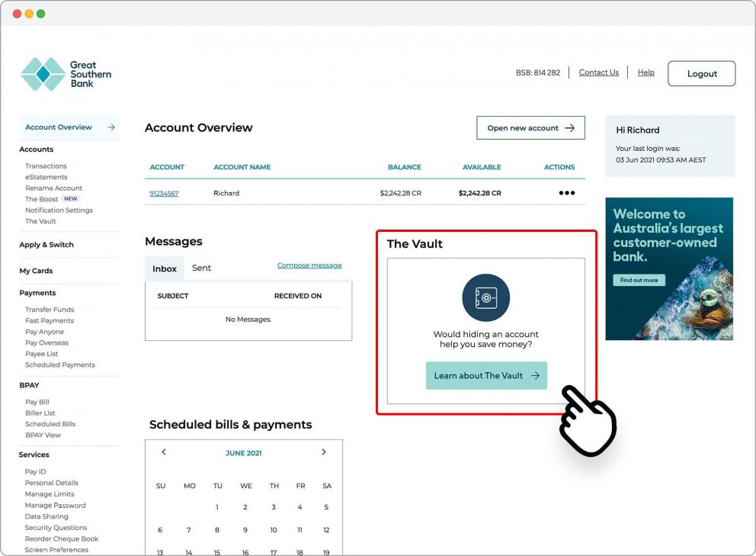Screen dimensions: 756x556
Task: Open eStatements from the sidebar
Action: (46, 177)
